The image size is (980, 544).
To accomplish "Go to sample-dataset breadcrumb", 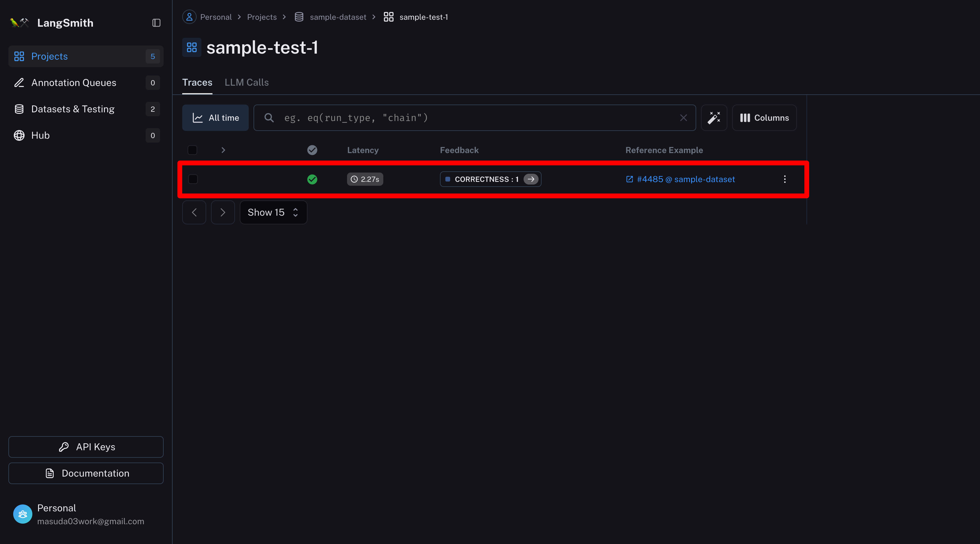I will point(338,17).
